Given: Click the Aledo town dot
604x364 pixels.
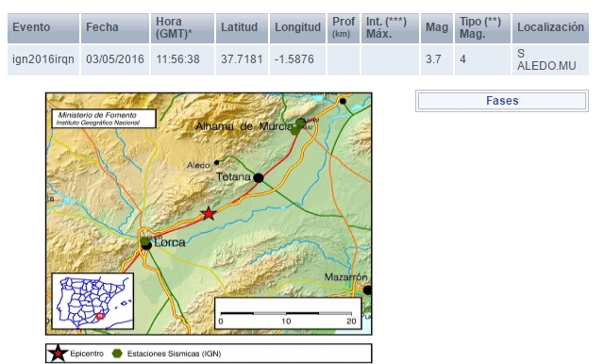Looking at the screenshot, I should click(x=216, y=163).
